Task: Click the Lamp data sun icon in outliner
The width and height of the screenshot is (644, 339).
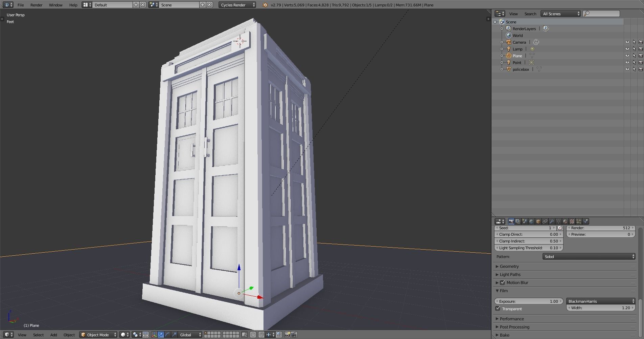Action: (x=532, y=49)
